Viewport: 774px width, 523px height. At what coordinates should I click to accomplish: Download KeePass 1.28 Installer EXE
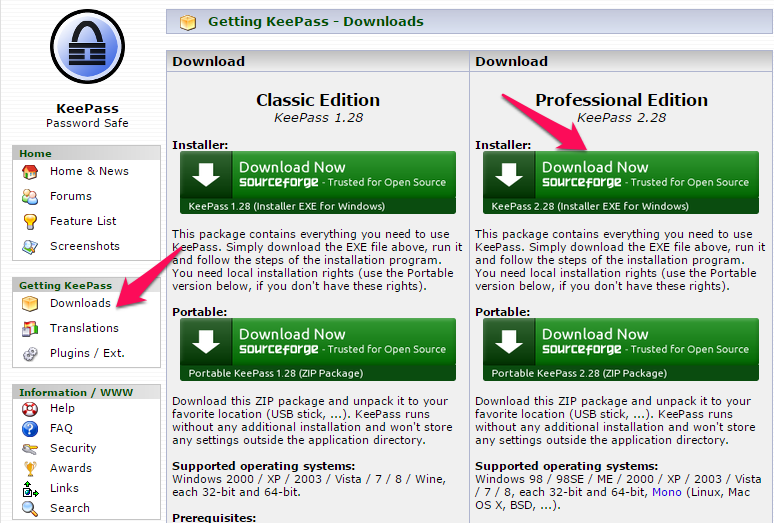[x=318, y=183]
